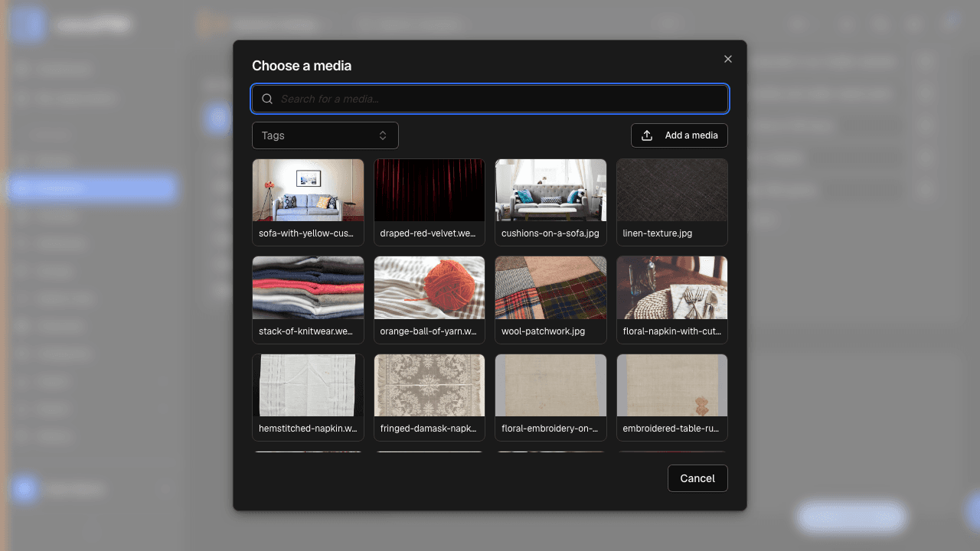This screenshot has height=551, width=980.
Task: Click the cushions-on-a-sofa.jpg file name
Action: point(550,233)
